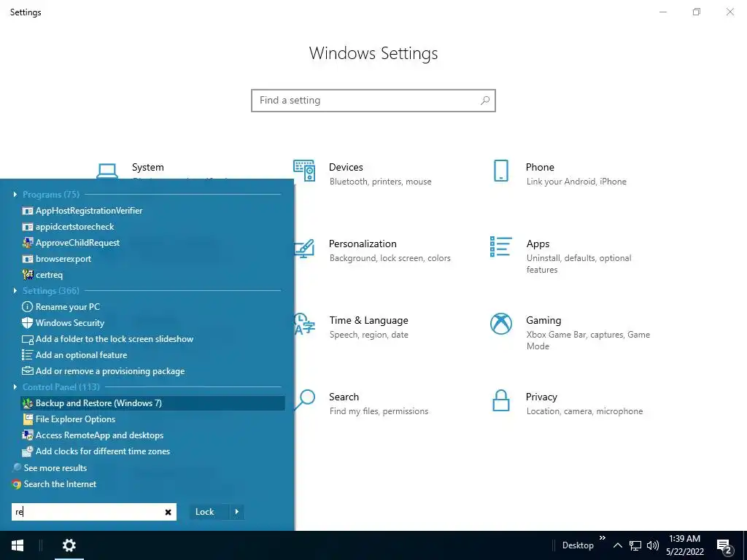Click the AppHostRegistrationVerifier program icon
This screenshot has width=747, height=560.
click(x=28, y=211)
